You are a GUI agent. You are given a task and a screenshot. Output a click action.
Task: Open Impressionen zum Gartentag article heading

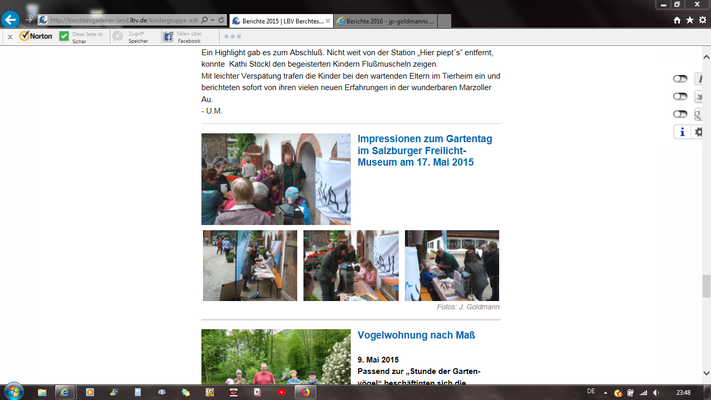click(424, 151)
